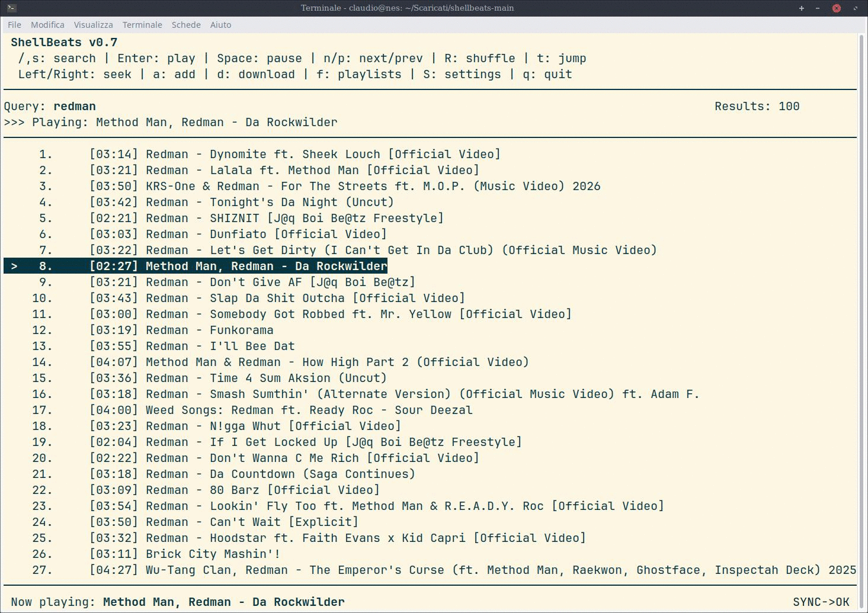The width and height of the screenshot is (868, 613).
Task: Click the 'n/p: next/prev' shortcut hint
Action: (x=373, y=58)
